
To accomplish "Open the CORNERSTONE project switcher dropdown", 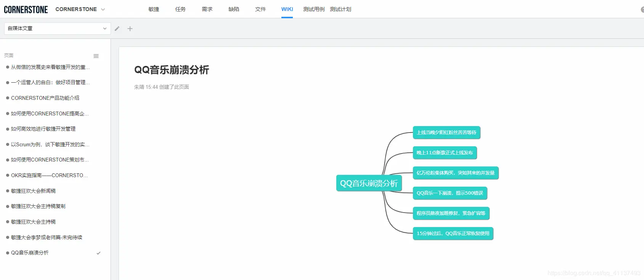I will (80, 9).
